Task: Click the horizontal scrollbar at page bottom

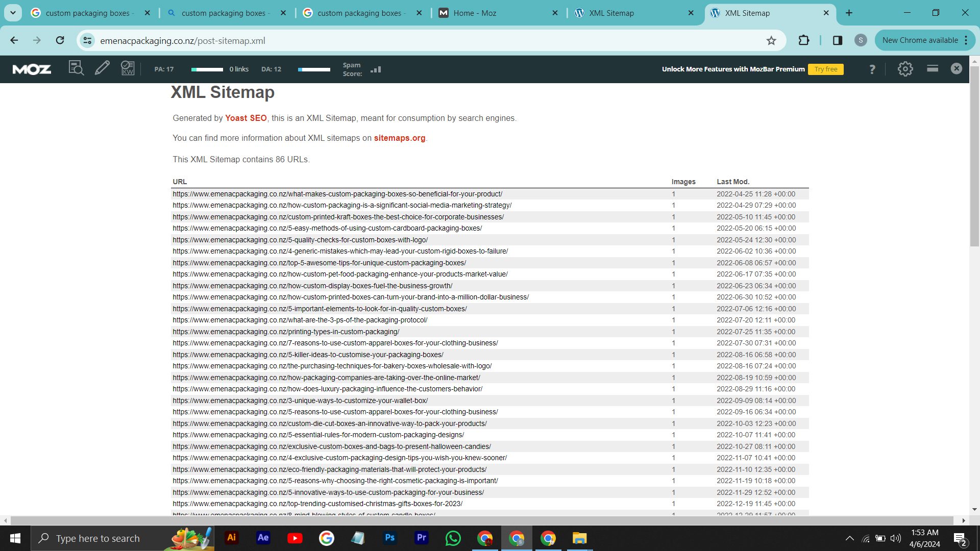Action: (x=482, y=520)
